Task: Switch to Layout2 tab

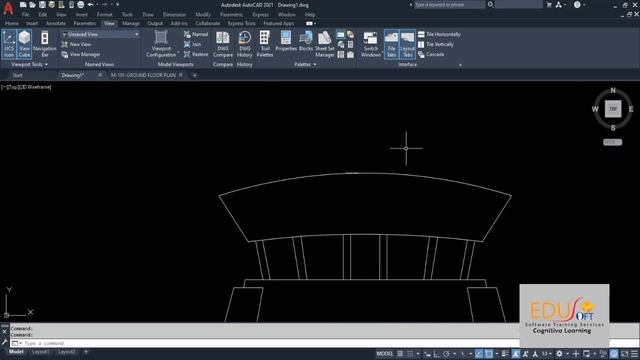Action: [66, 352]
